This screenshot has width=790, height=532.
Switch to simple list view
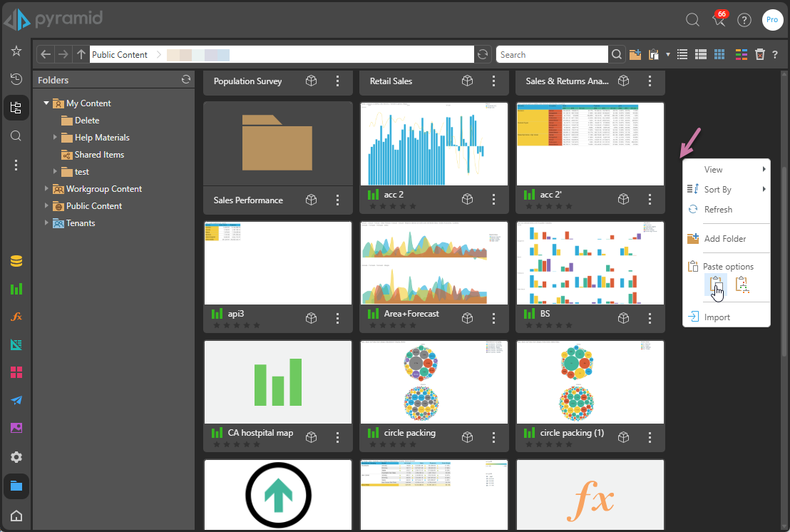(x=682, y=55)
